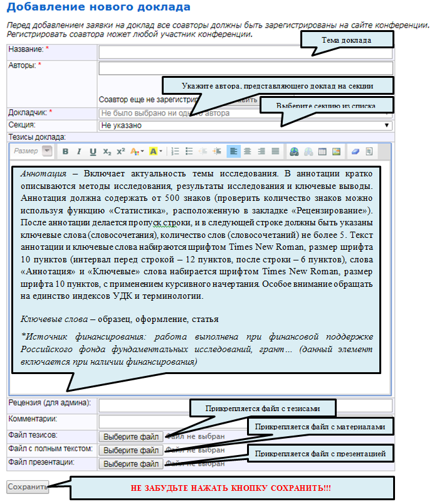Open the Секция dropdown showing Не указано
This screenshot has width=432, height=504.
pyautogui.click(x=245, y=126)
